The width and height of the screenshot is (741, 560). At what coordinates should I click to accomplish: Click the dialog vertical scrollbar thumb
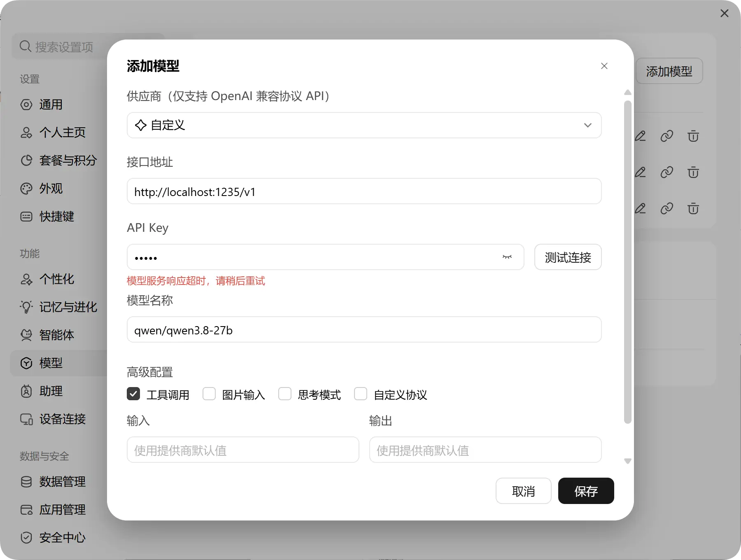click(x=628, y=262)
